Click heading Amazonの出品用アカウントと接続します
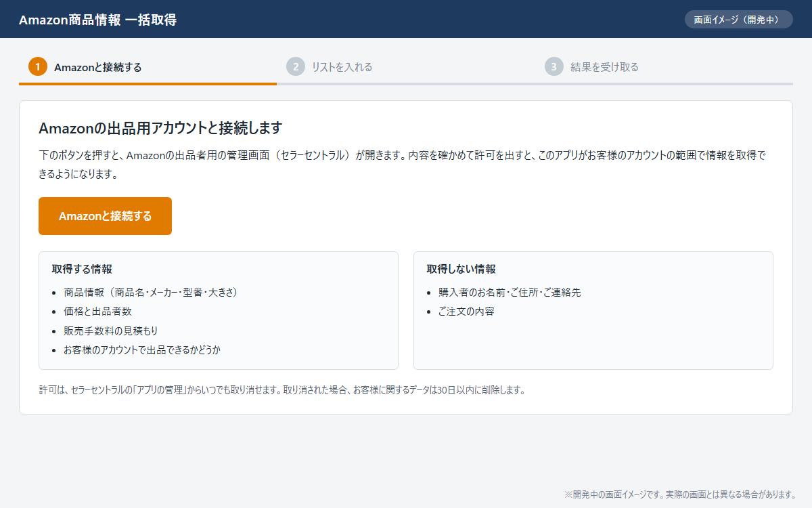 point(160,128)
